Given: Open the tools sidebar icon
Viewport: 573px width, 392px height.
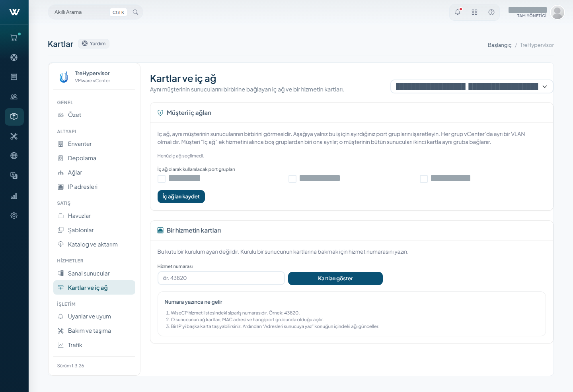Looking at the screenshot, I should pyautogui.click(x=14, y=136).
